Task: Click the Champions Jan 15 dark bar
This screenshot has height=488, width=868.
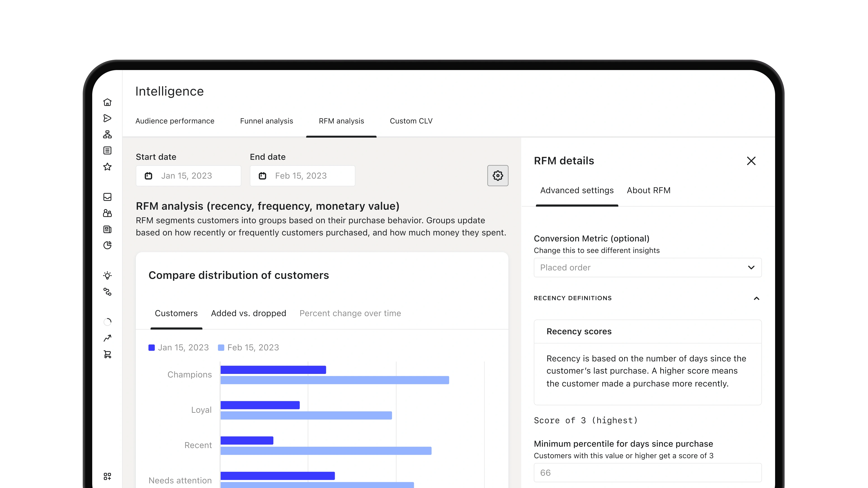Action: (273, 370)
